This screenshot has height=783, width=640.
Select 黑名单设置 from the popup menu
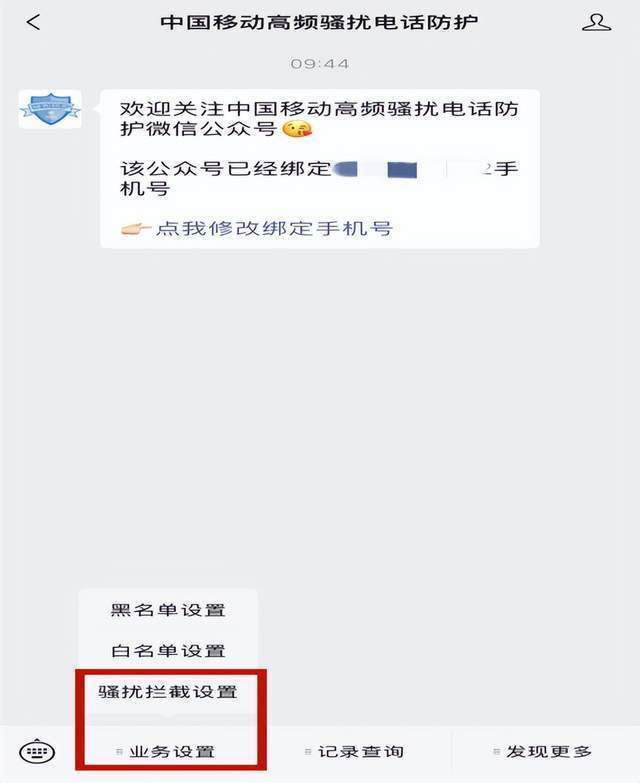(168, 610)
